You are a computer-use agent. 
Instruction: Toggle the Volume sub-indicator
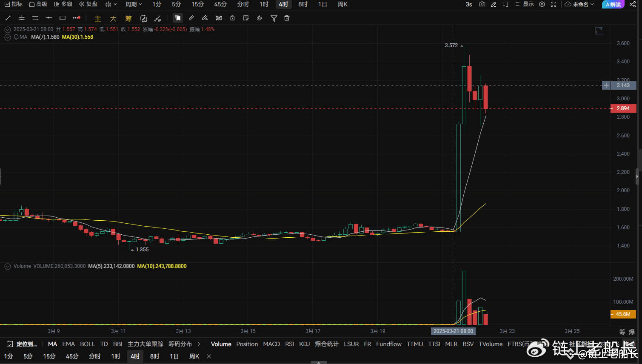[x=221, y=344]
